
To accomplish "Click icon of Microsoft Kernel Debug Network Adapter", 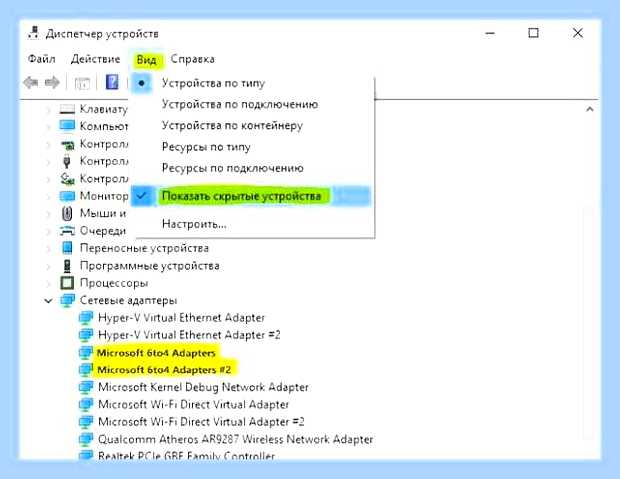I will pos(86,387).
